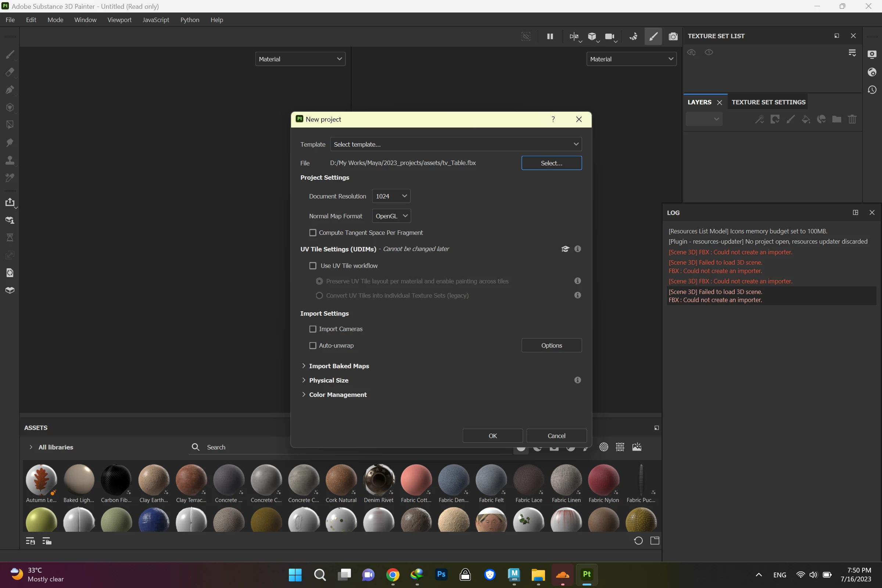Image resolution: width=882 pixels, height=588 pixels.
Task: Open the History panel icon on right dock
Action: [x=872, y=90]
